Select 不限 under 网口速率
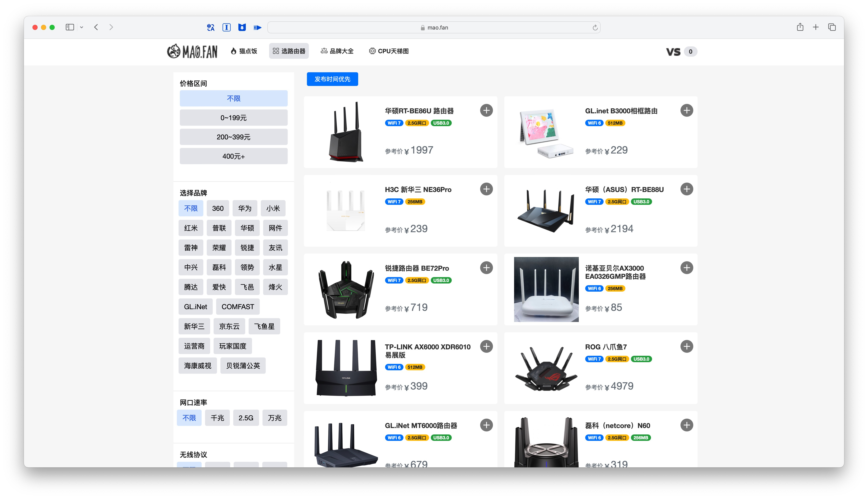 tap(189, 418)
